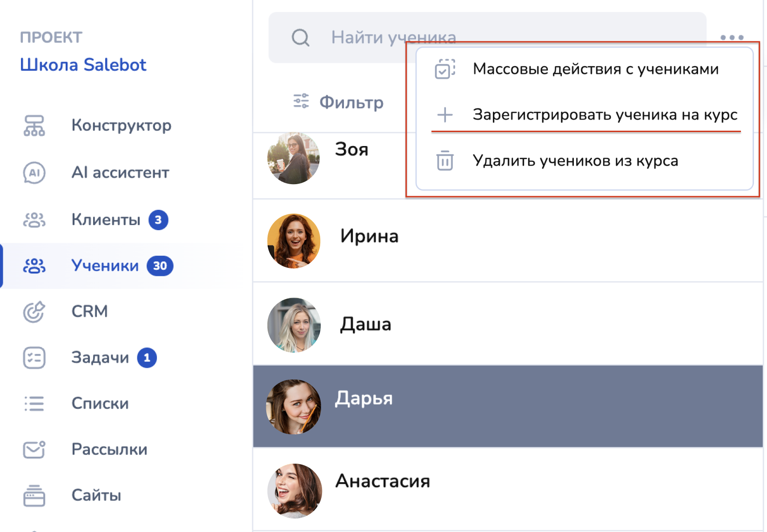Click Ирина's profile photo

click(x=294, y=241)
